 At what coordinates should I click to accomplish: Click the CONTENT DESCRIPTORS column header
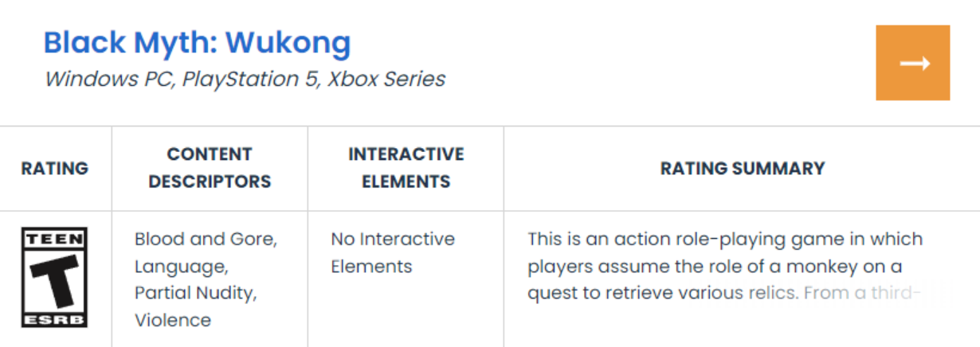tap(210, 168)
